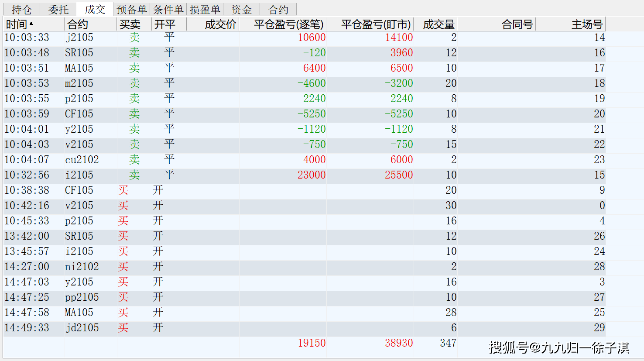Select the 10:03:48 time cell
The width and height of the screenshot is (644, 361).
(27, 53)
